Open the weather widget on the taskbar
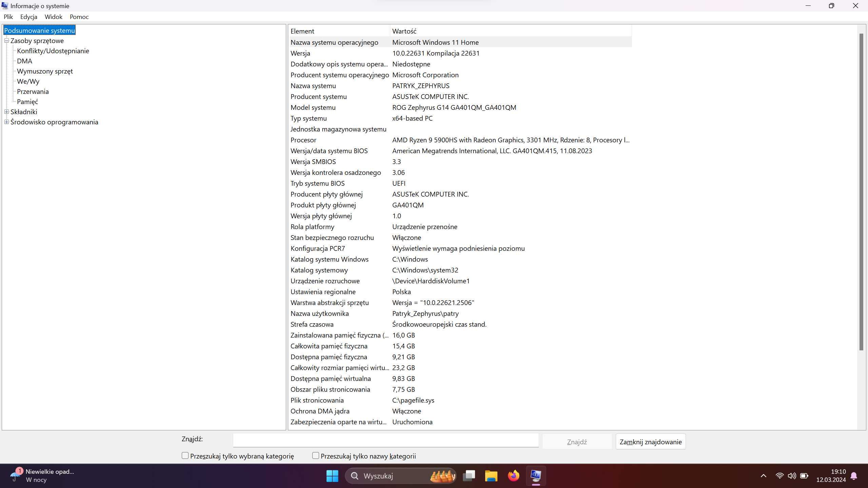This screenshot has width=868, height=488. [x=42, y=476]
